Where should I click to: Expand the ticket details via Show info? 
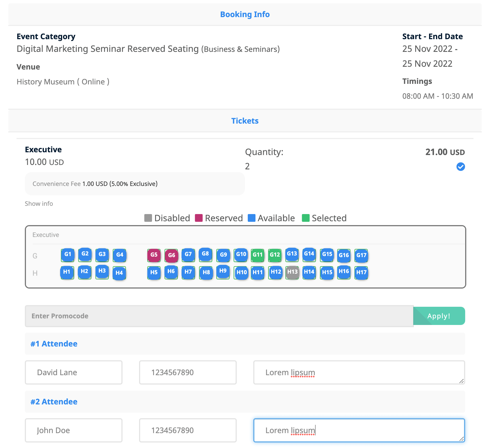pyautogui.click(x=39, y=204)
